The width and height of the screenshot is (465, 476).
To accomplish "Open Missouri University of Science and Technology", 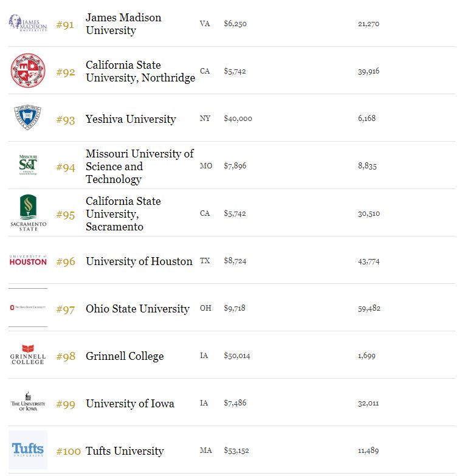I will (139, 166).
